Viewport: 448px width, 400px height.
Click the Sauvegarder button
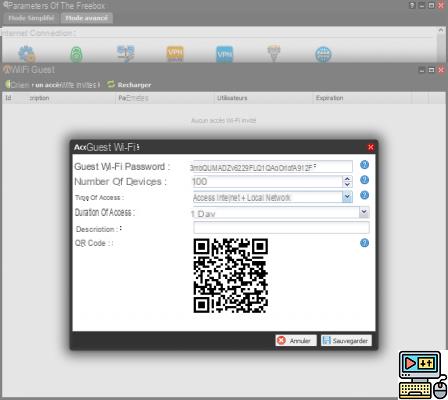click(346, 340)
